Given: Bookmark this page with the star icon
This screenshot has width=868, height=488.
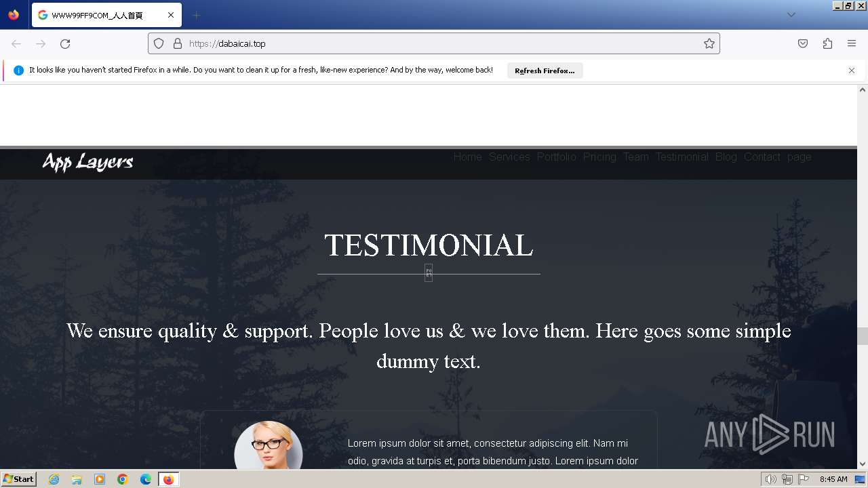Looking at the screenshot, I should coord(709,43).
